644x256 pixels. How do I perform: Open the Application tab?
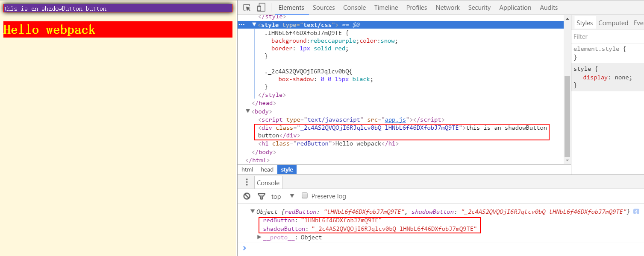pos(515,7)
